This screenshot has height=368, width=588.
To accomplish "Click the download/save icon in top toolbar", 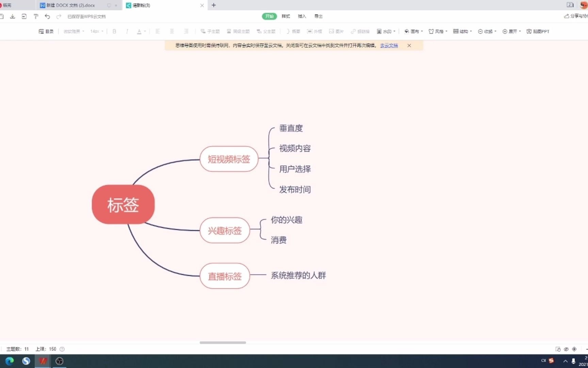I will click(x=13, y=16).
